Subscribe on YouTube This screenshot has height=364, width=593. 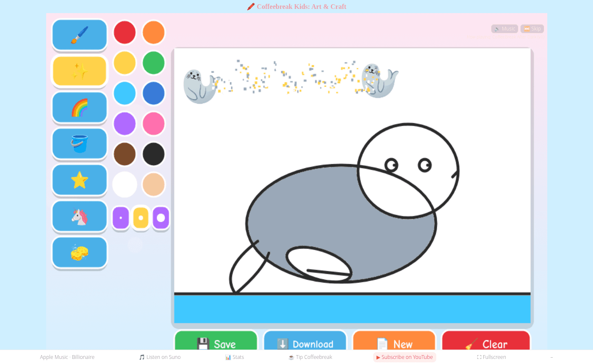pos(405,357)
